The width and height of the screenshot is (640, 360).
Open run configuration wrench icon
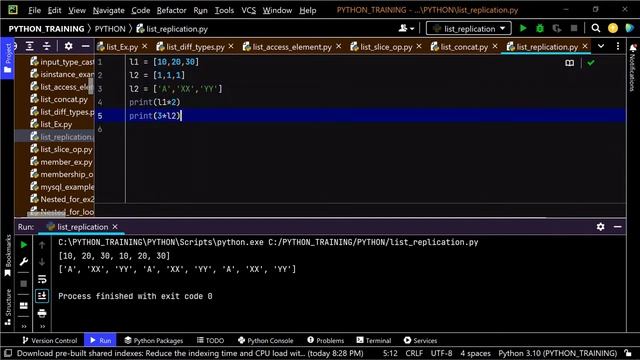[x=24, y=262]
